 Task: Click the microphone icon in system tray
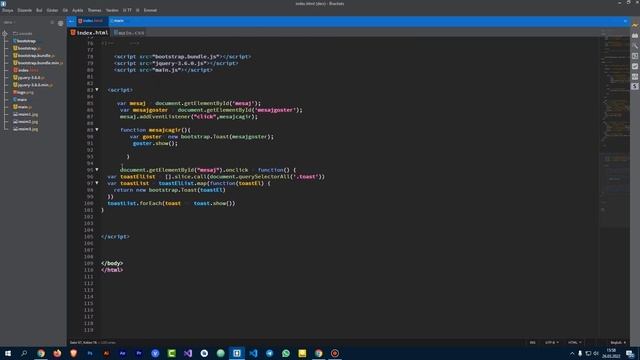[580, 353]
